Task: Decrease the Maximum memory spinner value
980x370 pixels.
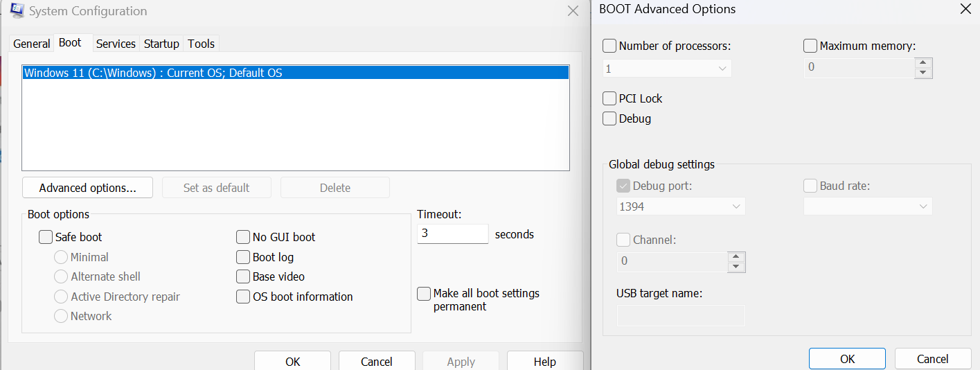Action: 923,73
